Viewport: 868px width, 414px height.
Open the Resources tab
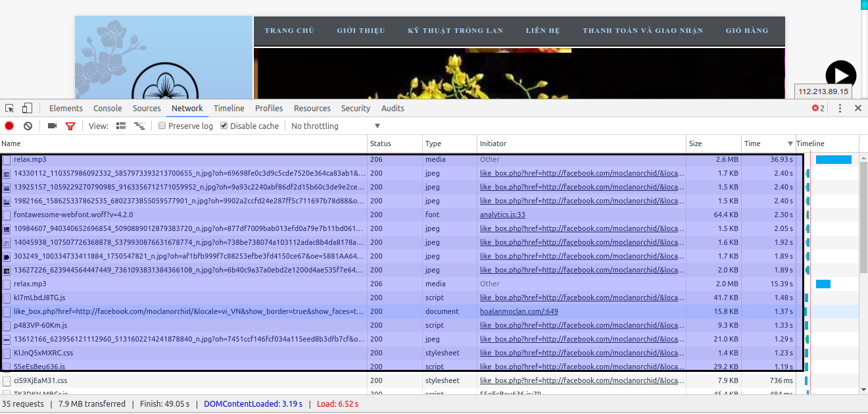[312, 109]
